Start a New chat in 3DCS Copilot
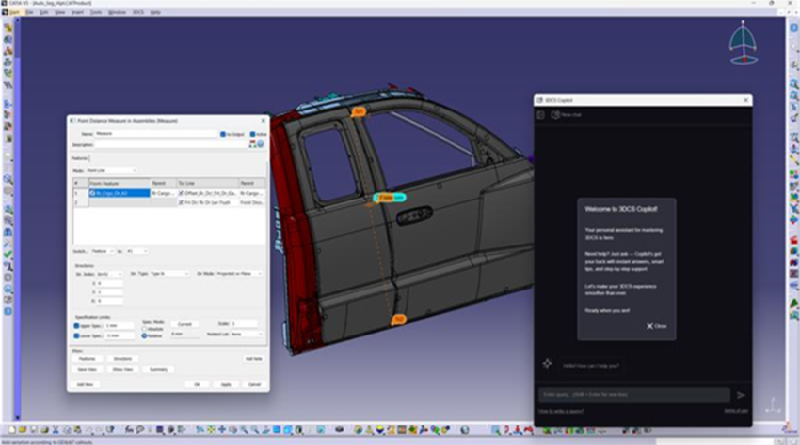The width and height of the screenshot is (800, 445). pyautogui.click(x=566, y=115)
